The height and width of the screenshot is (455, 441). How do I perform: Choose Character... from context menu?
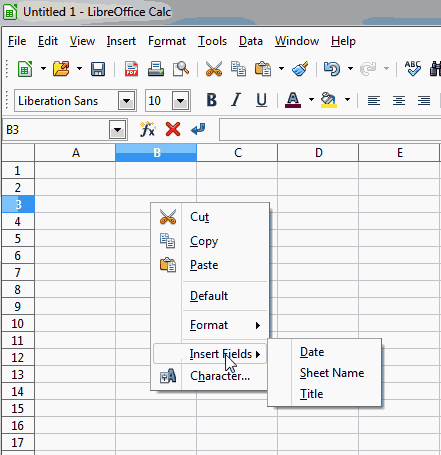(210, 376)
